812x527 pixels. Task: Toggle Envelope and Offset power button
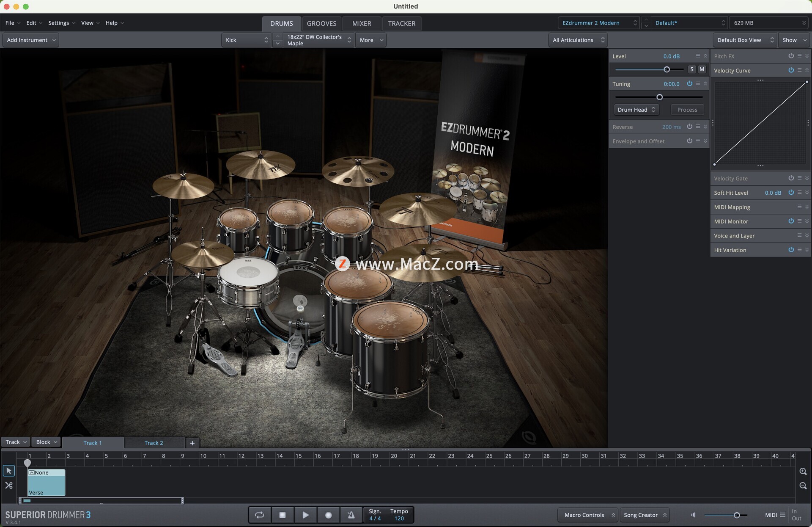(689, 141)
